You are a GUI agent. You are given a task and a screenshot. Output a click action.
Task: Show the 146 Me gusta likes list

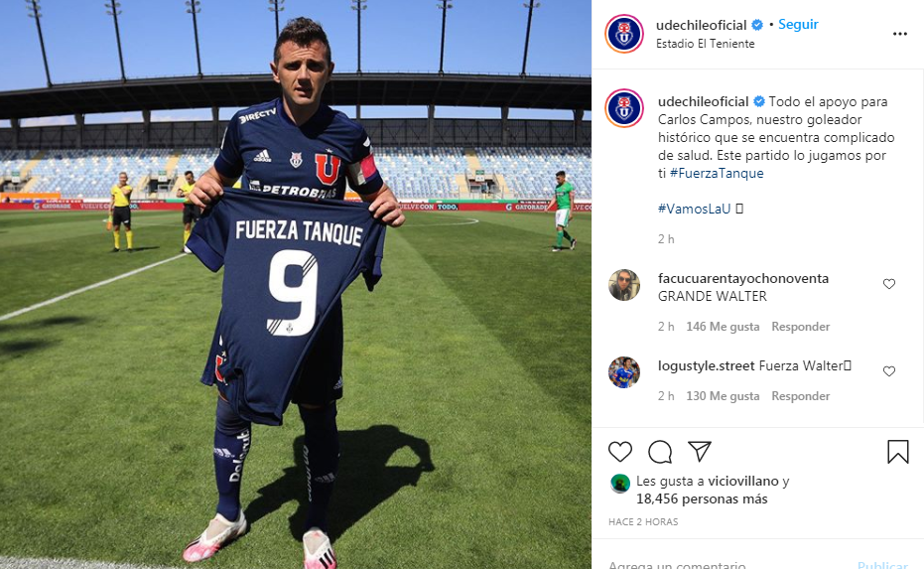click(x=723, y=327)
